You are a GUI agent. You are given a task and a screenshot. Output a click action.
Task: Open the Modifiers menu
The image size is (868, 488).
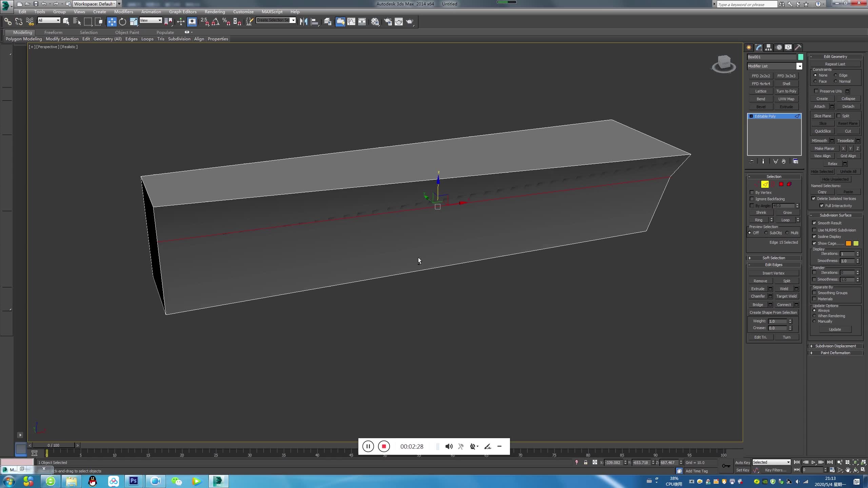tap(123, 11)
